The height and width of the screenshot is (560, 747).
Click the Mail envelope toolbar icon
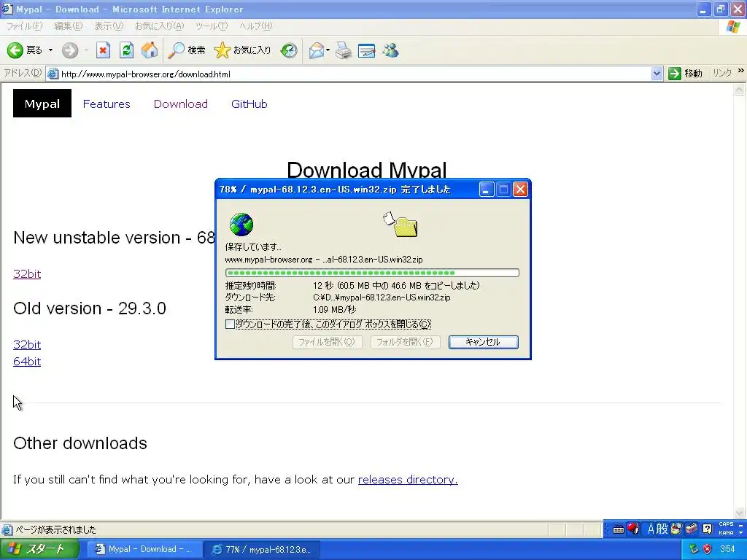point(317,50)
